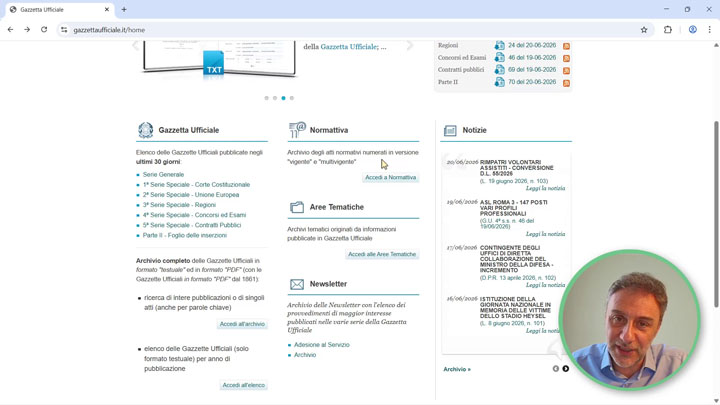The image size is (720, 405).
Task: Open Leggi la notizia for Contingente degli Uffici
Action: pos(545,285)
